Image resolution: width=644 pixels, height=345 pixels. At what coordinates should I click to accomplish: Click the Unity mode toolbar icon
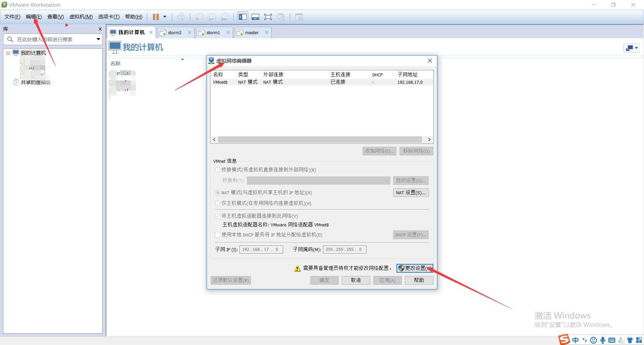coord(281,17)
